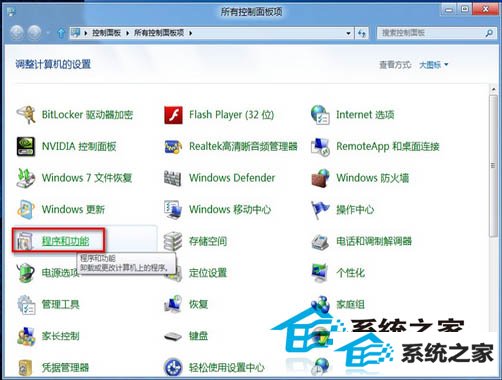This screenshot has width=502, height=380.
Task: Open 轻松使用设置中心 icon
Action: tap(173, 367)
